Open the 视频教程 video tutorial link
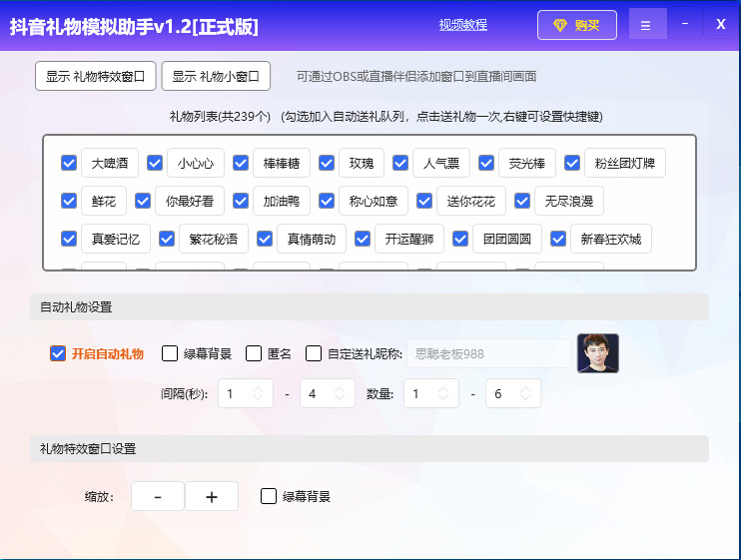This screenshot has height=560, width=741. pyautogui.click(x=463, y=25)
